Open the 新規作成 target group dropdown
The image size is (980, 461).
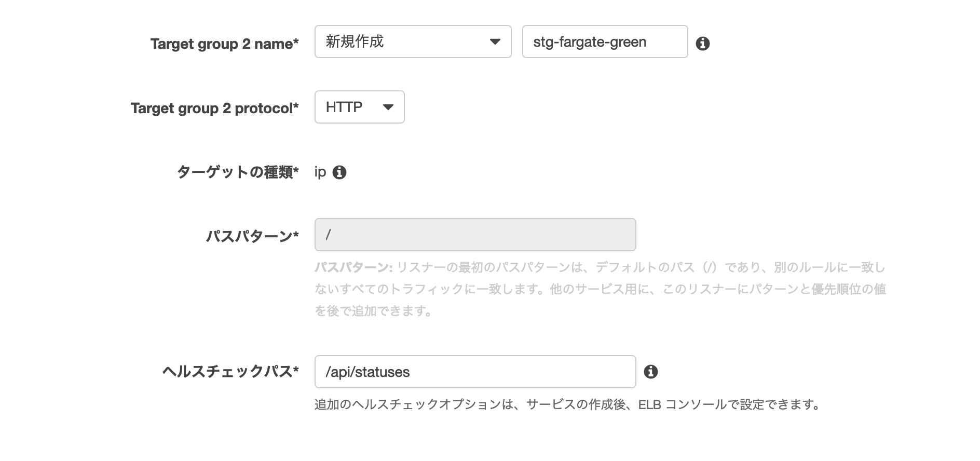[413, 42]
